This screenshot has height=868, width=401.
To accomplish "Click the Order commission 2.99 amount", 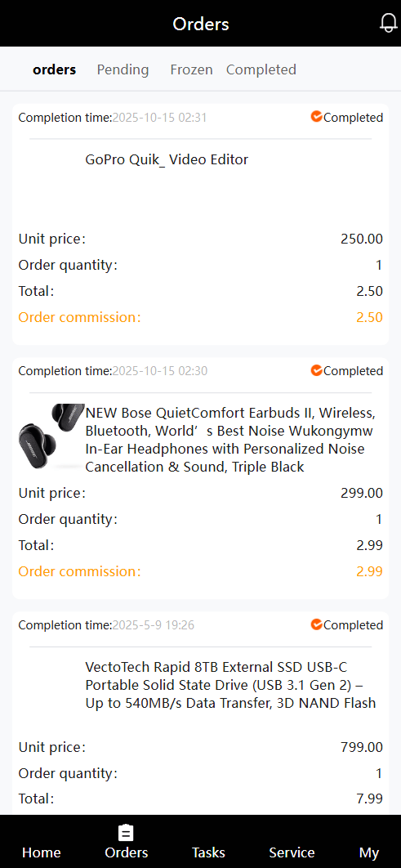I will click(x=369, y=571).
